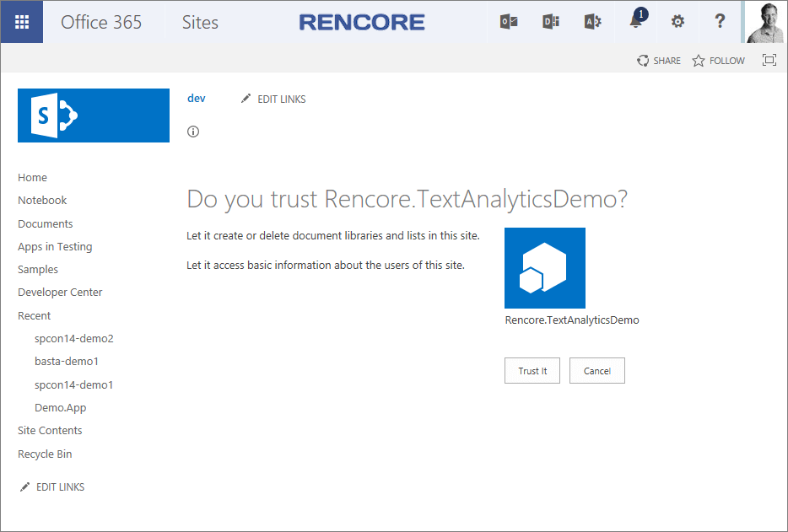
Task: Click the top EDIT LINKS pencil link
Action: point(273,99)
